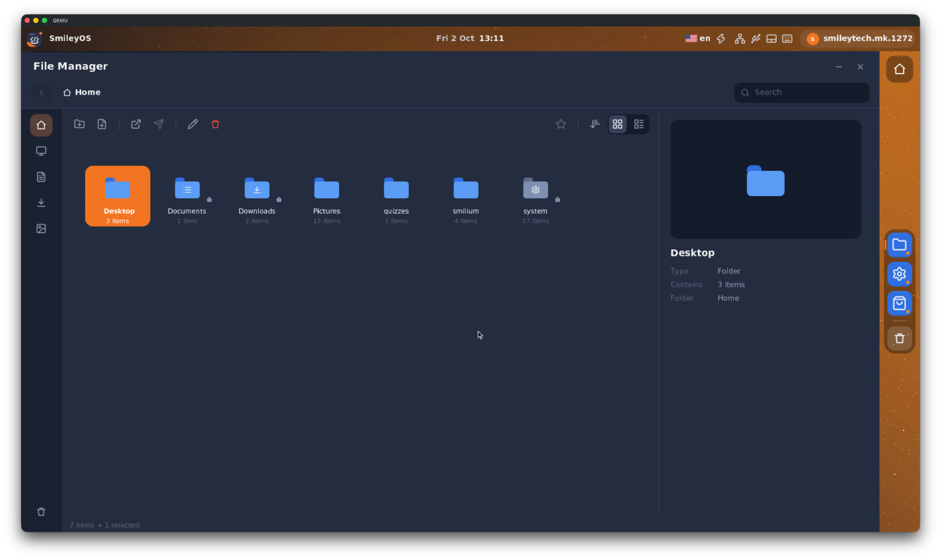Screen dimensions: 941x560
Task: Switch to grid view
Action: 618,124
